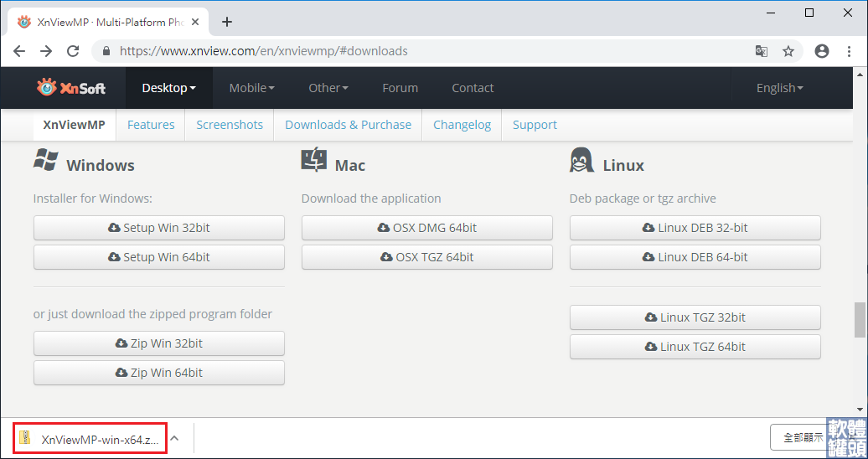
Task: Open the English language dropdown
Action: point(779,87)
